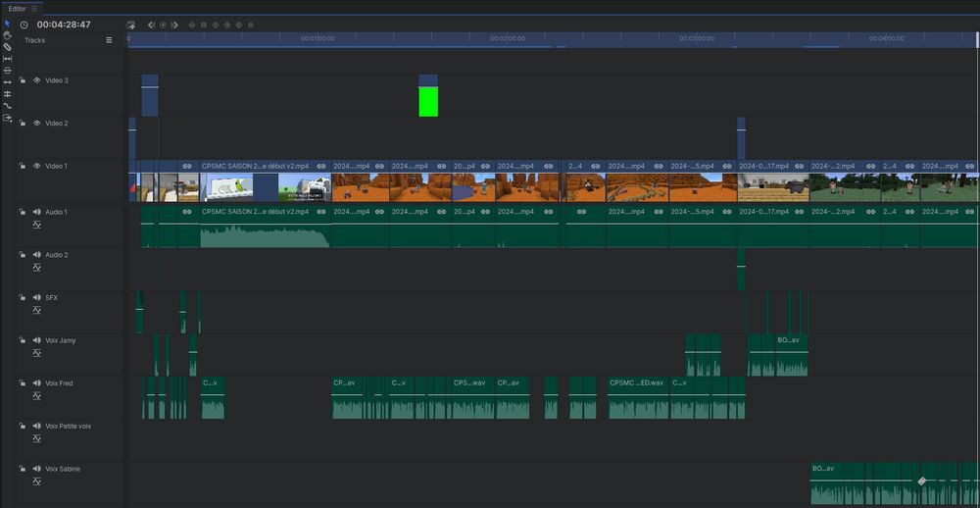Hide the Video 1 track
This screenshot has width=980, height=508.
[37, 166]
